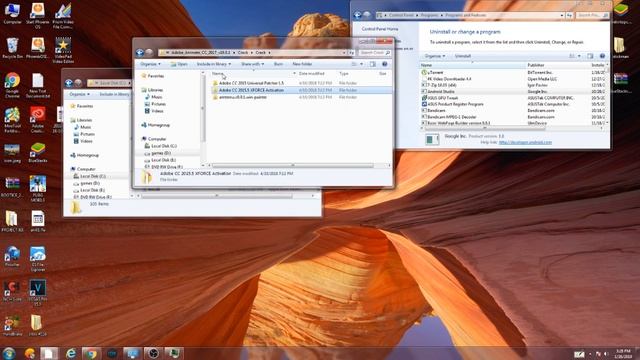Screen dimensions: 640x360
Task: Click Burn in the Crack window toolbar
Action: (278, 64)
